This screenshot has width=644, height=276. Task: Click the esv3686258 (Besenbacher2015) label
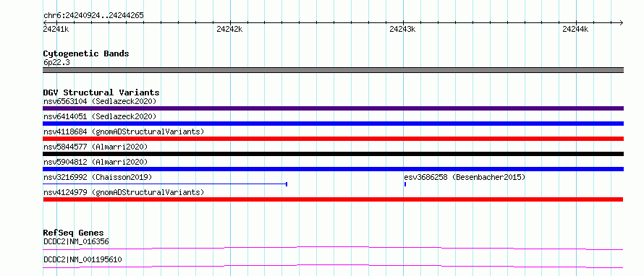465,177
